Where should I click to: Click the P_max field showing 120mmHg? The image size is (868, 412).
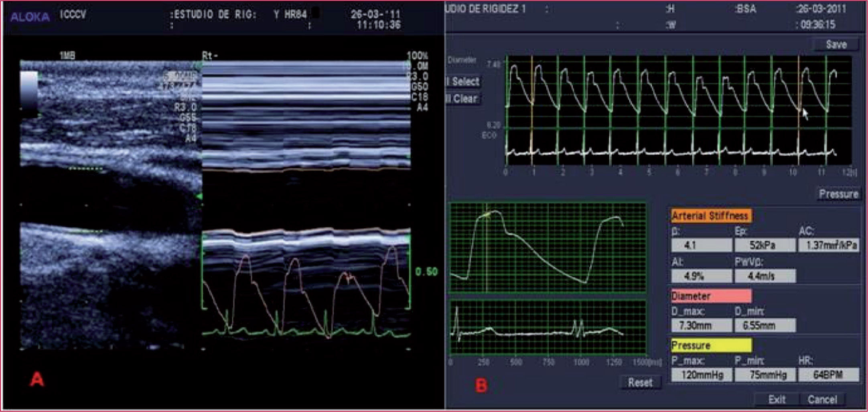click(701, 375)
